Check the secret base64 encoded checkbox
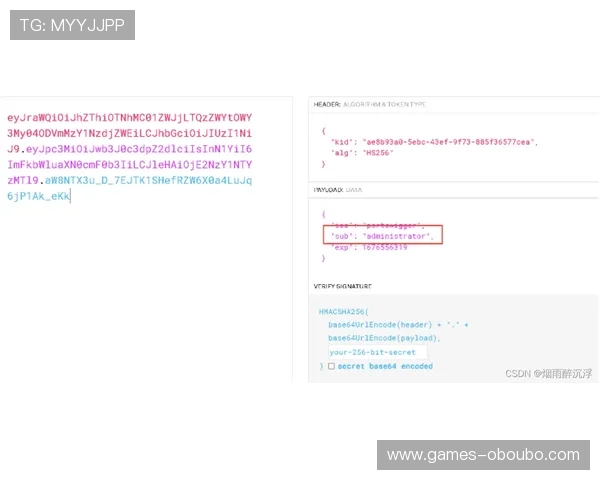The height and width of the screenshot is (480, 600). (331, 367)
